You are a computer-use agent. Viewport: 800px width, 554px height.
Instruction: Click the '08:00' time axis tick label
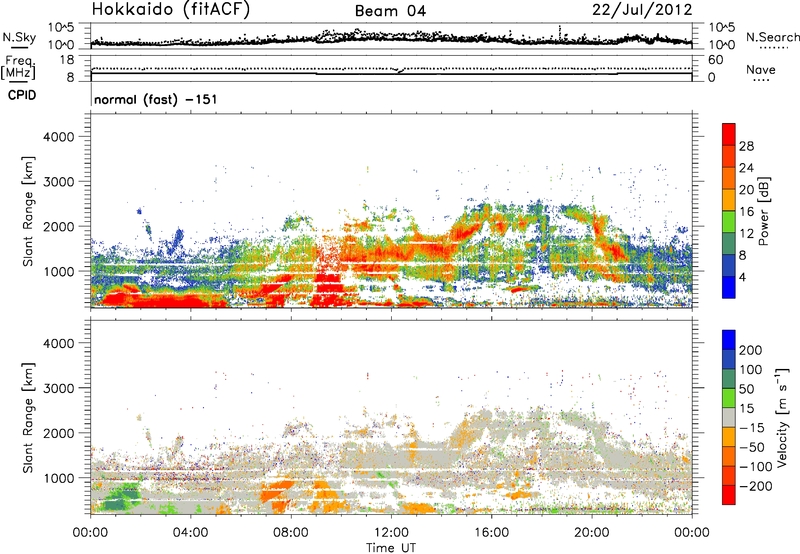click(x=291, y=533)
